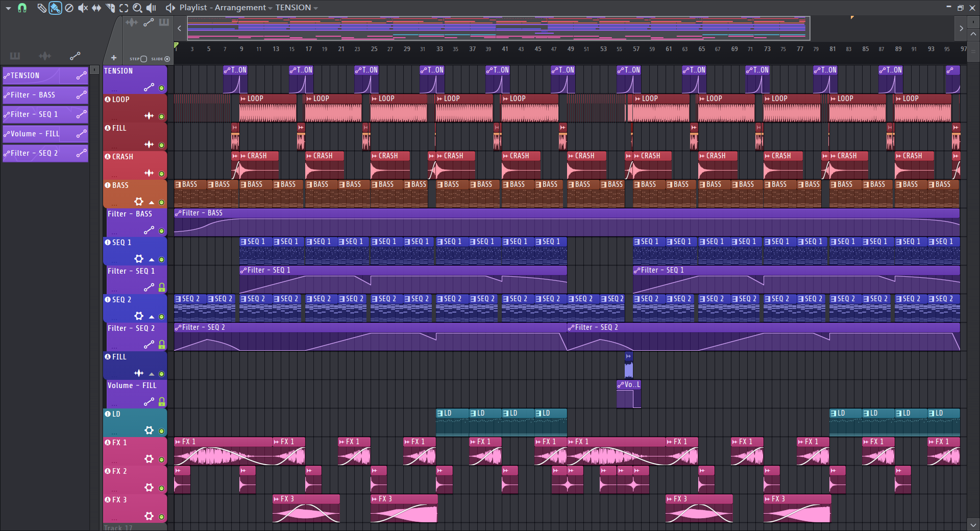
Task: Show pattern clips in the picker tabs
Action: (x=164, y=22)
